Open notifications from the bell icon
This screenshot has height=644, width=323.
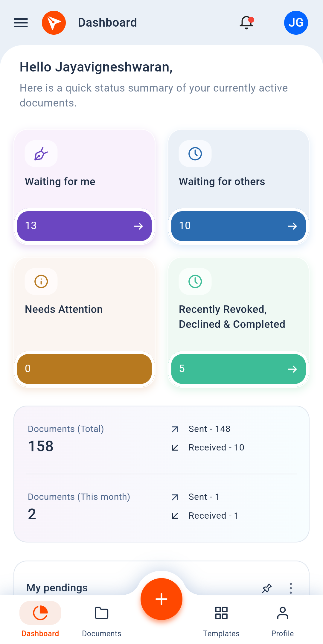tap(246, 22)
